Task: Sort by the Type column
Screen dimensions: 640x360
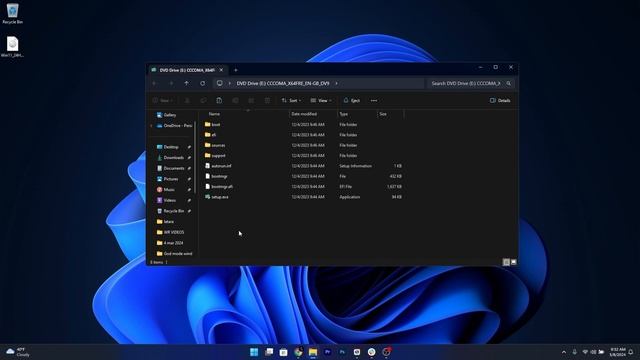Action: click(344, 114)
